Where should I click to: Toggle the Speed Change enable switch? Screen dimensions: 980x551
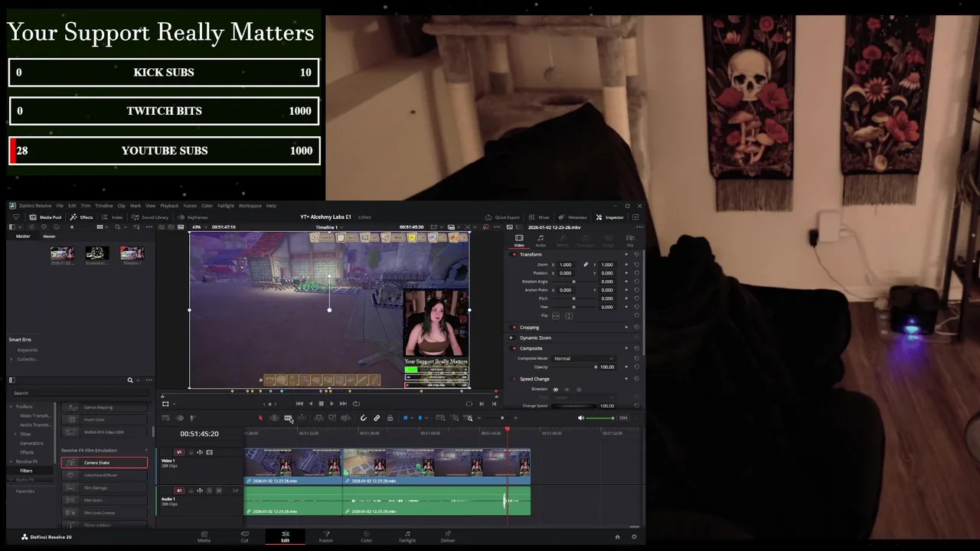(x=514, y=379)
